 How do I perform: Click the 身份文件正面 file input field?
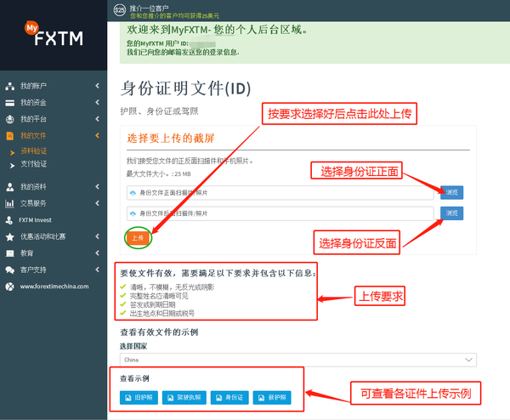click(280, 193)
